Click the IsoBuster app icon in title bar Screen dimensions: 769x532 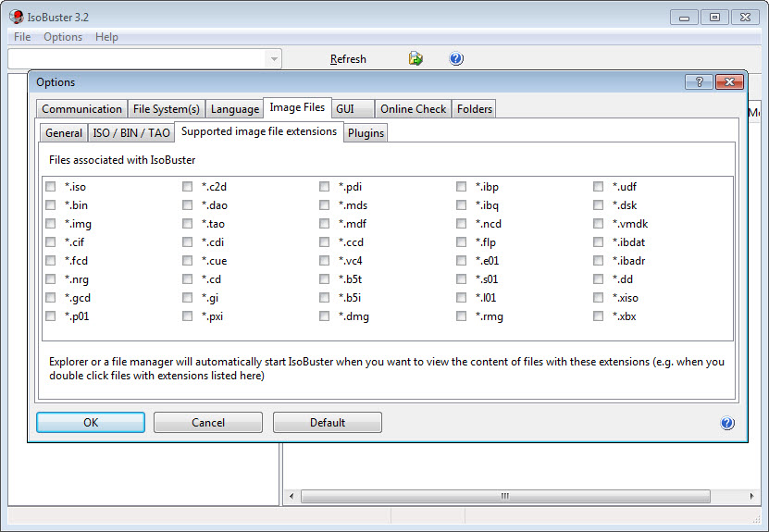click(x=16, y=17)
